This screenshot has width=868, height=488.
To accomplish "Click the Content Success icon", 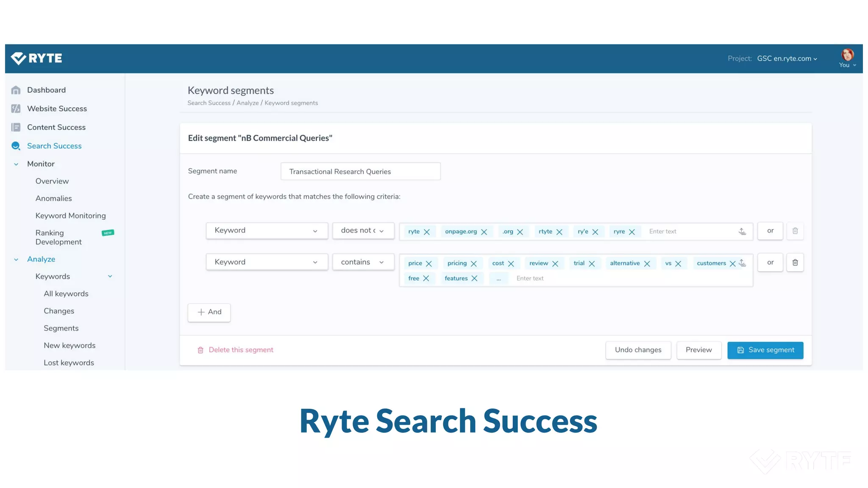I will coord(16,127).
